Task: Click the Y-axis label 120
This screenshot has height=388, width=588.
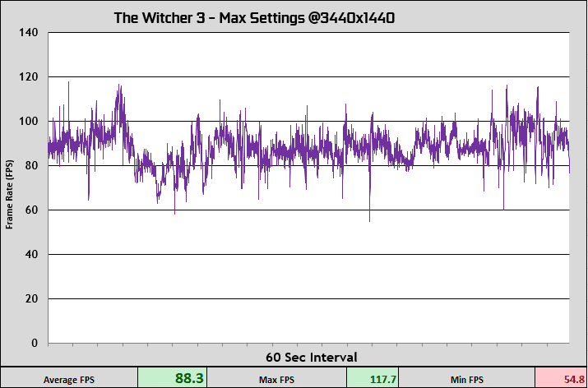Action: pos(29,76)
